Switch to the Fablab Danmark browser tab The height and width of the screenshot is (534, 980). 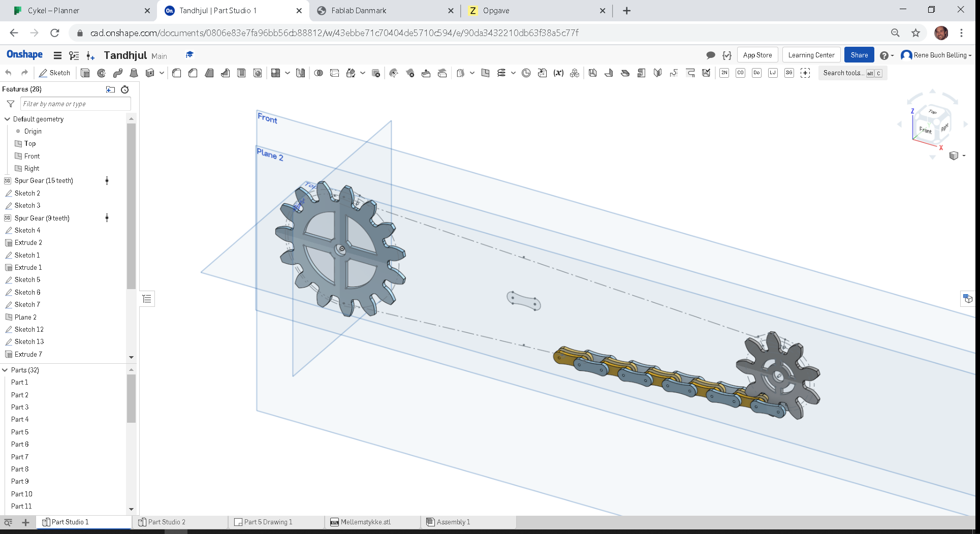pos(385,11)
